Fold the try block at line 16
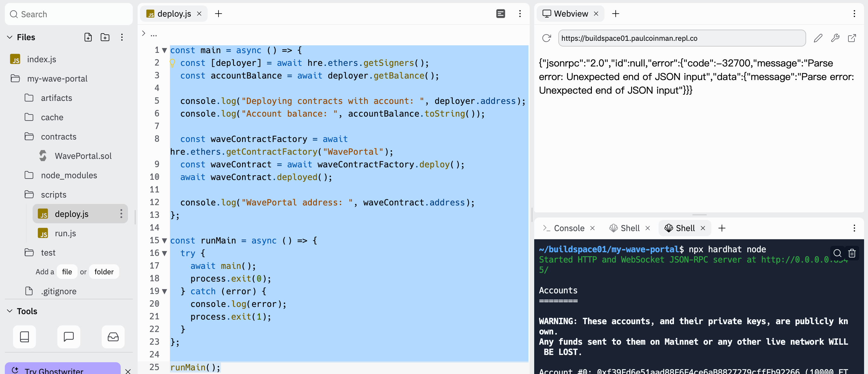The width and height of the screenshot is (868, 374). click(164, 253)
